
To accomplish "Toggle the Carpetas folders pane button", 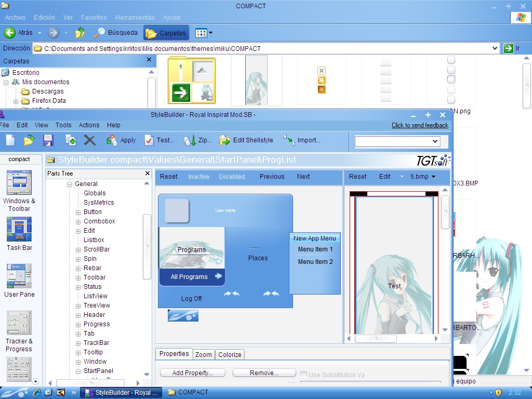I will pos(166,33).
